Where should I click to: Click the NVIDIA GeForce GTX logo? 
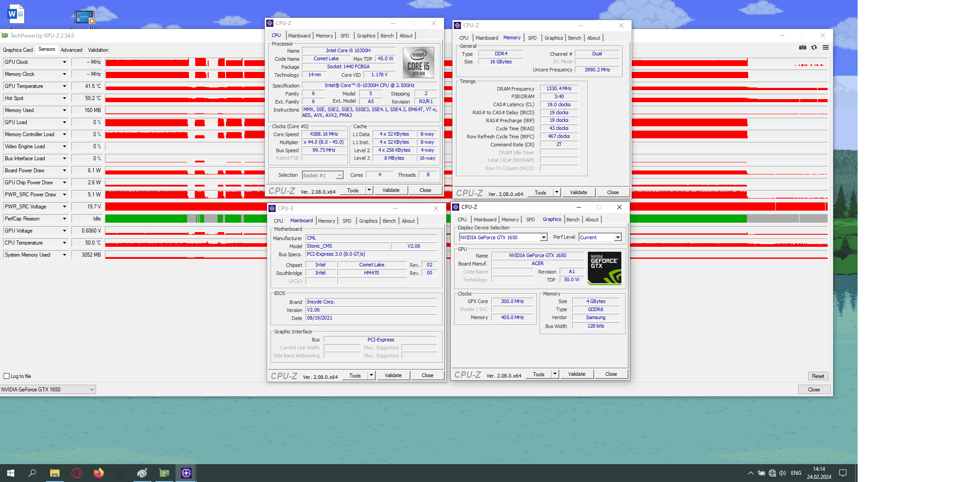pyautogui.click(x=604, y=268)
